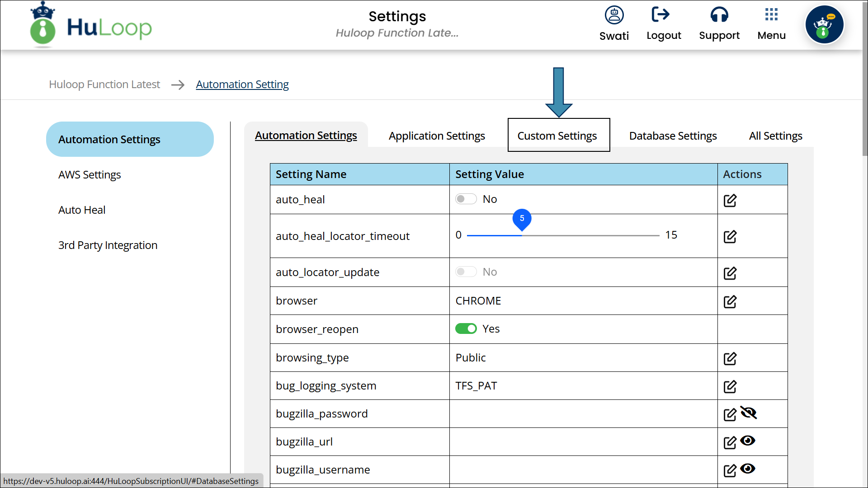Open AWS Settings in sidebar
The image size is (868, 488).
click(90, 175)
